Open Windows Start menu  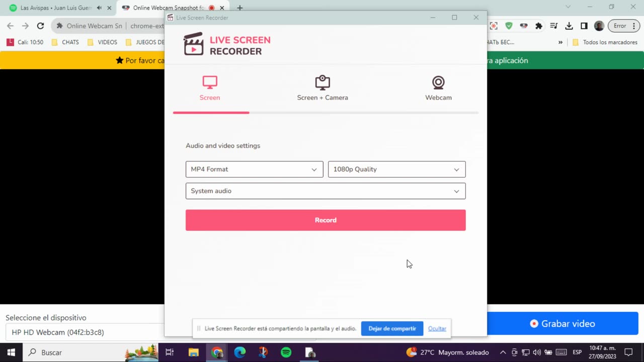[11, 352]
